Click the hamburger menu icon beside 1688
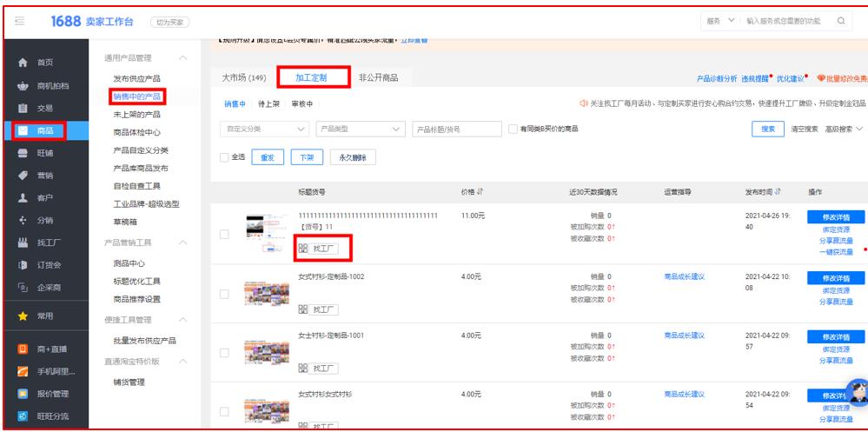Viewport: 868px width, 432px height. coord(19,21)
